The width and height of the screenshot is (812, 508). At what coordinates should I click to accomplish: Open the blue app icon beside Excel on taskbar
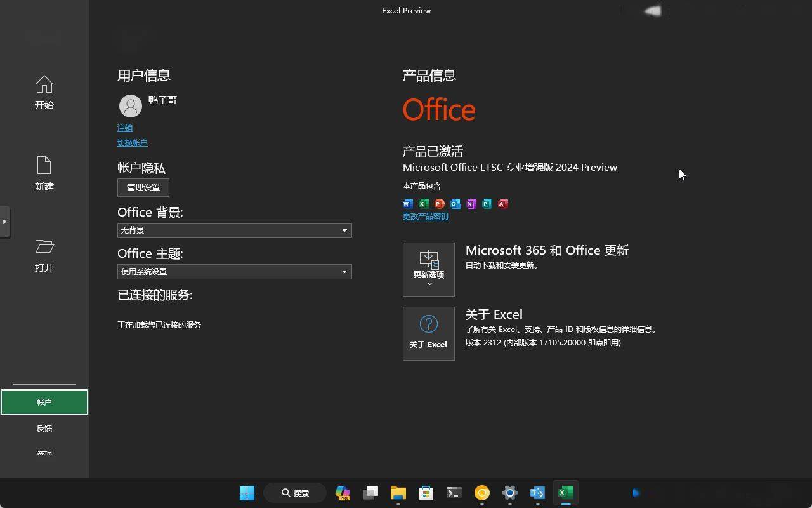click(538, 493)
